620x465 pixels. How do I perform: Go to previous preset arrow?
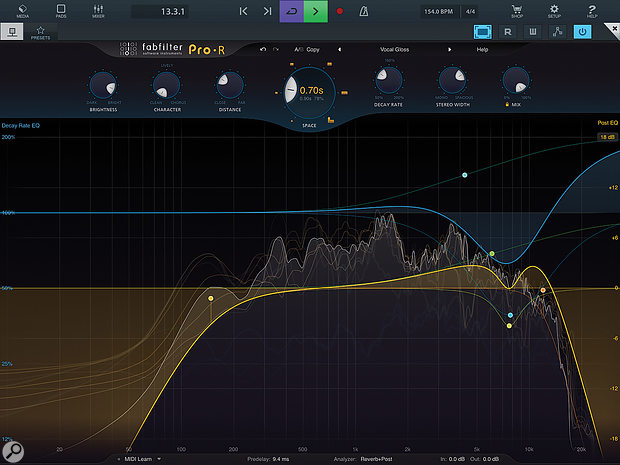tap(339, 49)
